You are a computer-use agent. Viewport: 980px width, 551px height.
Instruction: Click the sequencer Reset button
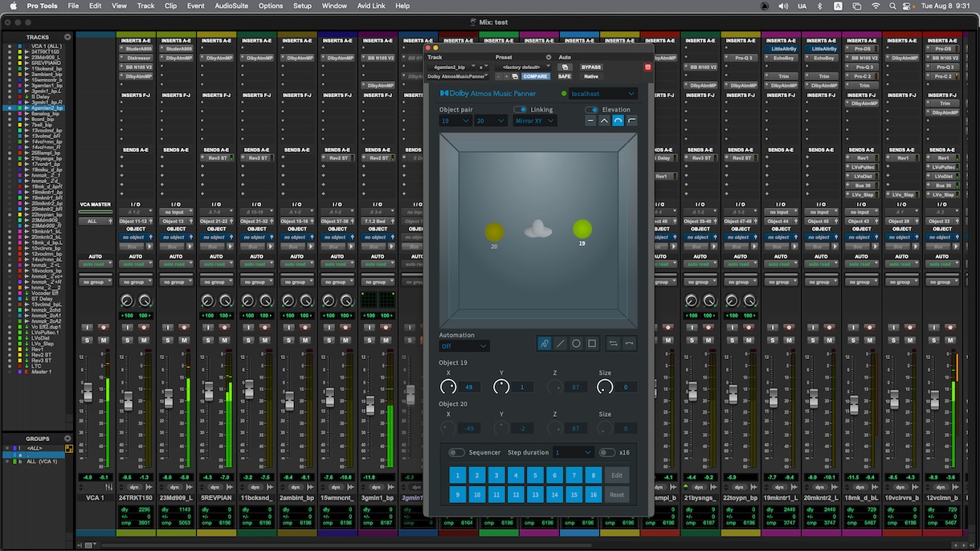[x=617, y=495]
